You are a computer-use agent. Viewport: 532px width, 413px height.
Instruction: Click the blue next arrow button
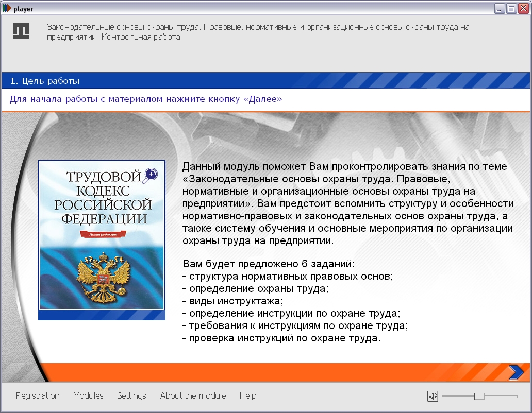click(x=517, y=372)
